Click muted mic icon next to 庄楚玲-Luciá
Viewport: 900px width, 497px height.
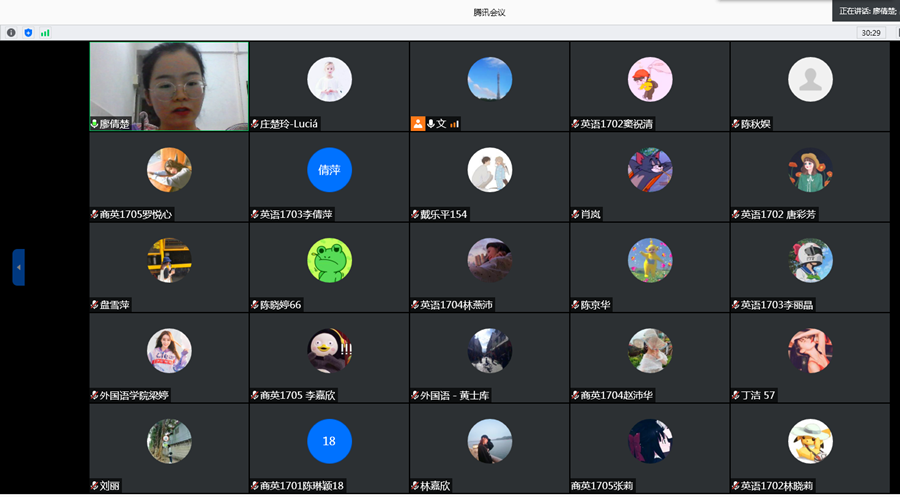click(x=254, y=124)
